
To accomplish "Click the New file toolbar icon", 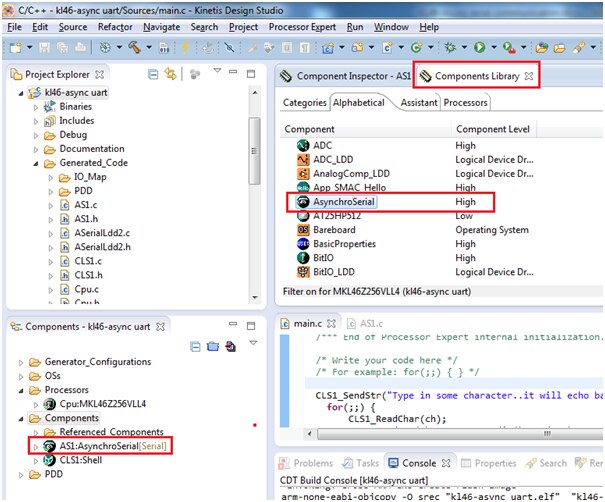I will tap(15, 47).
